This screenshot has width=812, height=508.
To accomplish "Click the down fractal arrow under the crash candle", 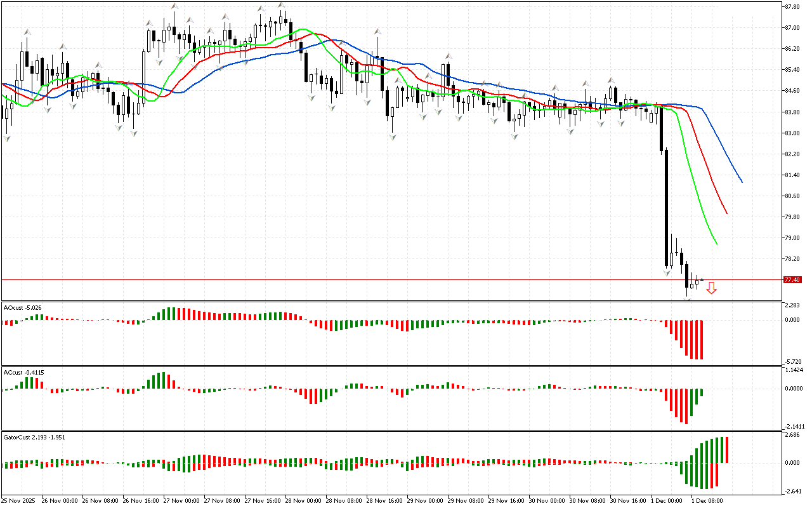I will (x=667, y=273).
